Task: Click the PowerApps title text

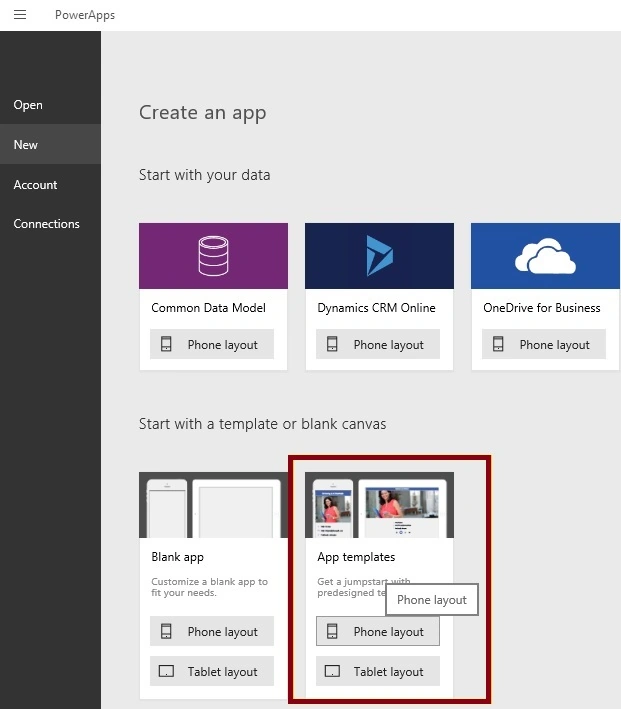Action: click(85, 15)
